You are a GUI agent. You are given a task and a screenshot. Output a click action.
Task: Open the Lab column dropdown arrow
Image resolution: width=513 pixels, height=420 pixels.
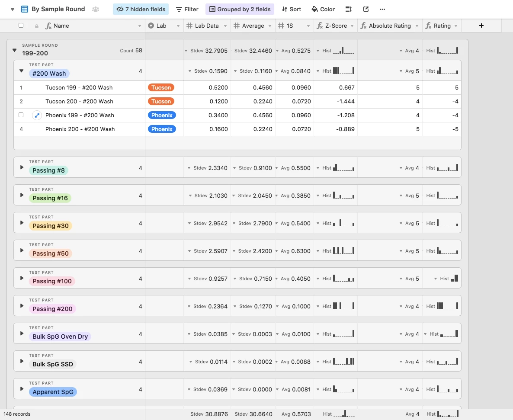coord(178,26)
